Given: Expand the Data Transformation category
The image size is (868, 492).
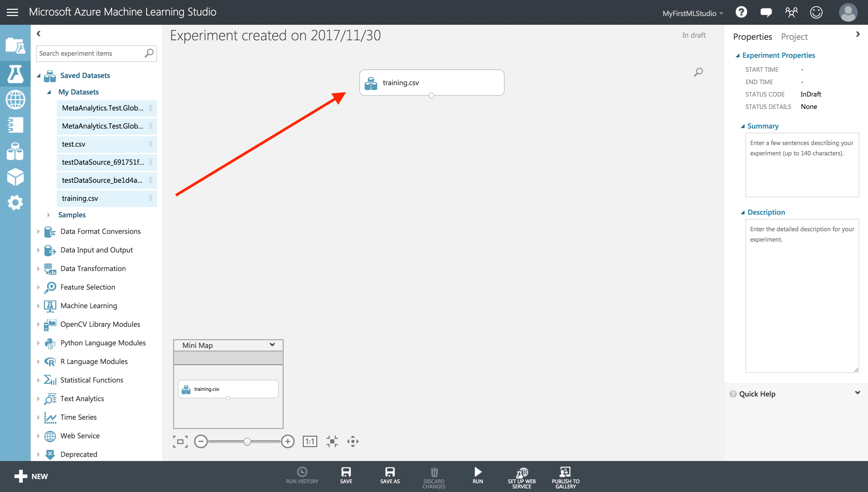Looking at the screenshot, I should 38,269.
